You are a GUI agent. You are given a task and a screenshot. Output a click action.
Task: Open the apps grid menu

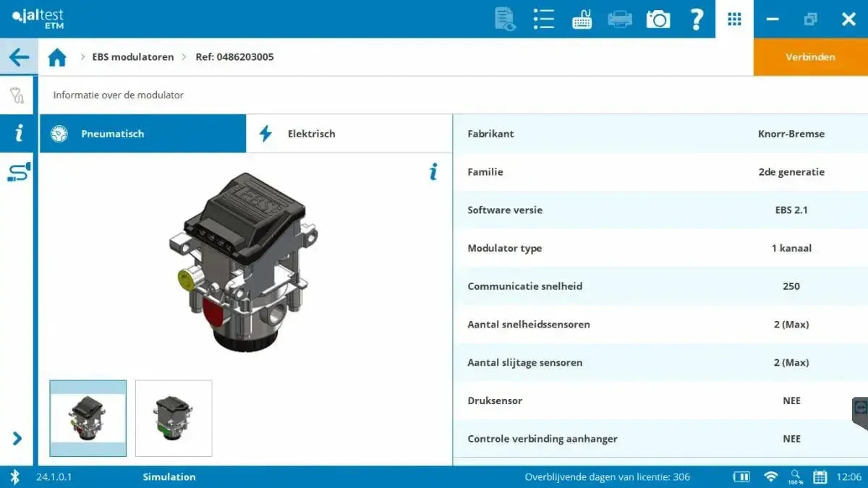click(734, 19)
